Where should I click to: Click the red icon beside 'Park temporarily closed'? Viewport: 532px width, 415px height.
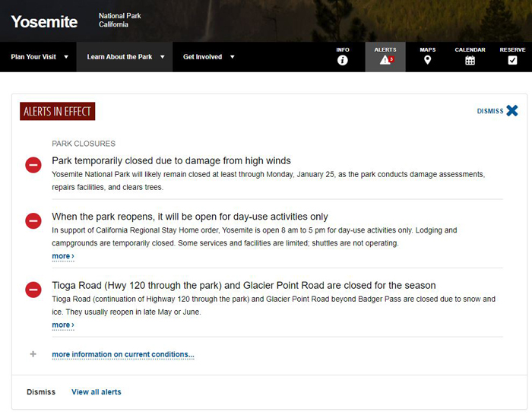pyautogui.click(x=33, y=165)
